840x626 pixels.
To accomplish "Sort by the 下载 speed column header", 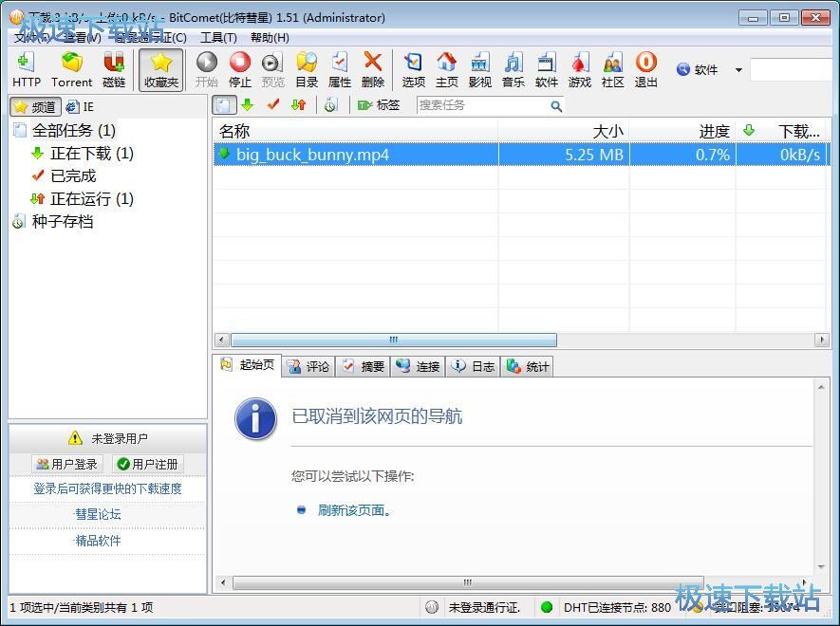I will click(x=783, y=131).
